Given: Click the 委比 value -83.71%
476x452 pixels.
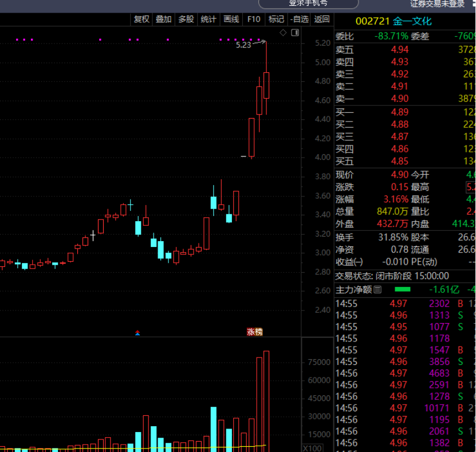Looking at the screenshot, I should tap(391, 37).
